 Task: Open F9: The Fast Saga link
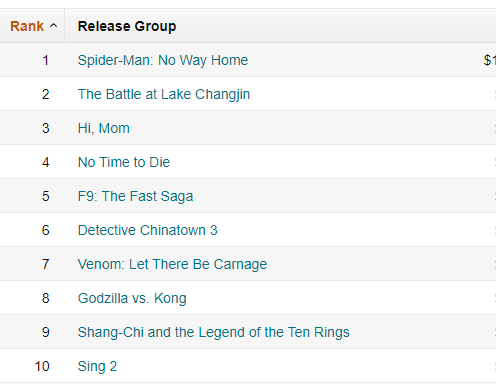pos(135,196)
